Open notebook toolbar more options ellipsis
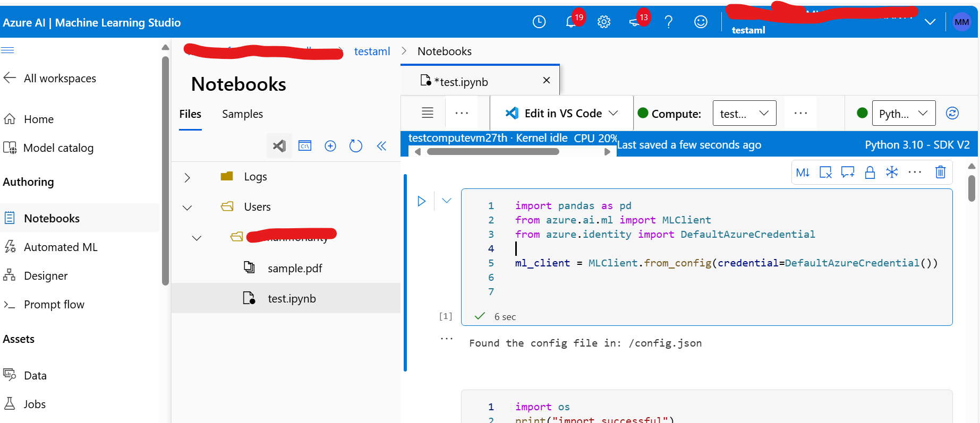 [462, 113]
